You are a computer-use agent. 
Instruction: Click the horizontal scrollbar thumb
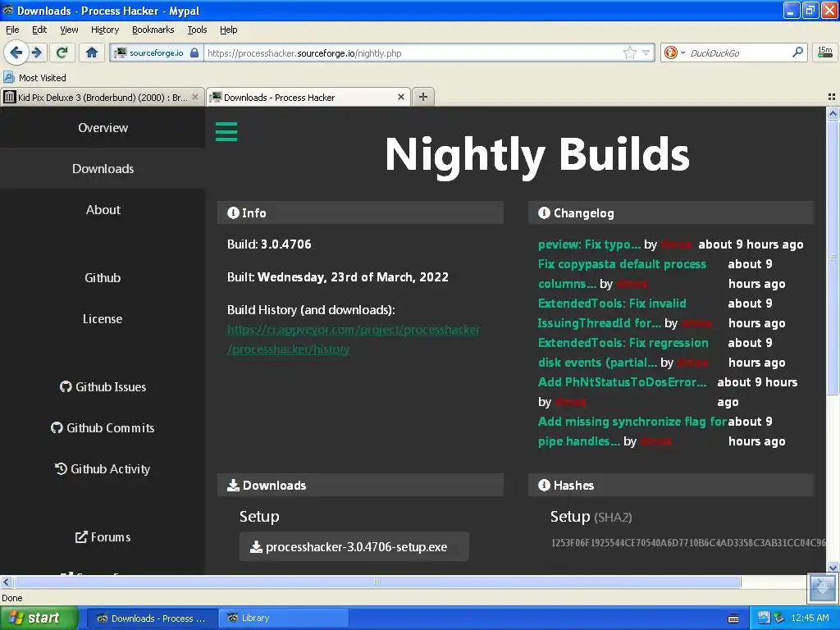pyautogui.click(x=377, y=582)
